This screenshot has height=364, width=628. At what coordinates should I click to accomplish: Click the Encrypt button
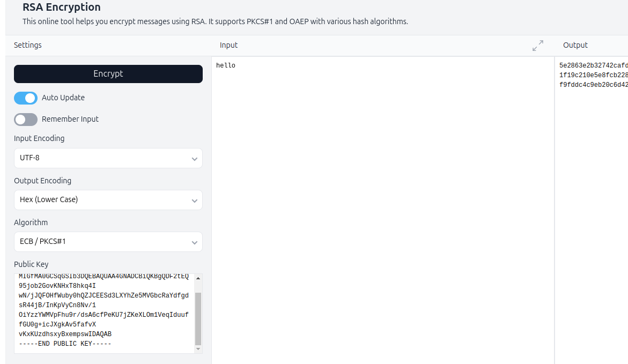click(x=108, y=73)
